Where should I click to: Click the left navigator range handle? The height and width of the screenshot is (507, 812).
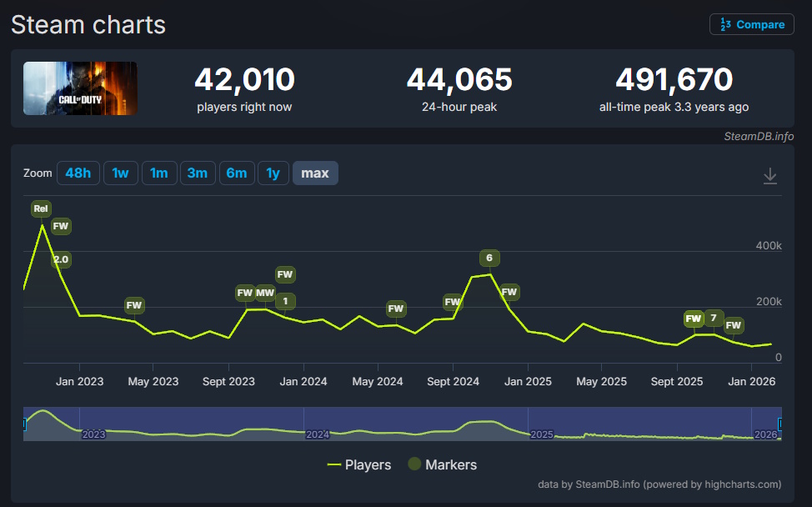pos(24,424)
